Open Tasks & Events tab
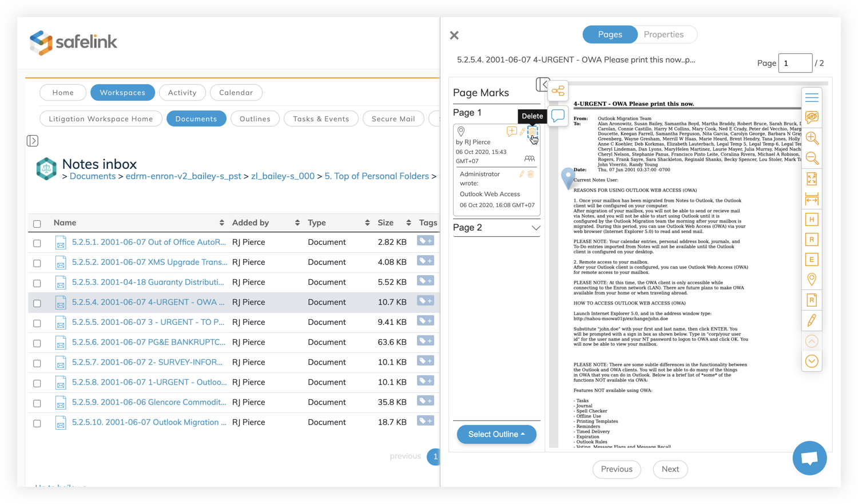The image size is (858, 504). pos(321,118)
